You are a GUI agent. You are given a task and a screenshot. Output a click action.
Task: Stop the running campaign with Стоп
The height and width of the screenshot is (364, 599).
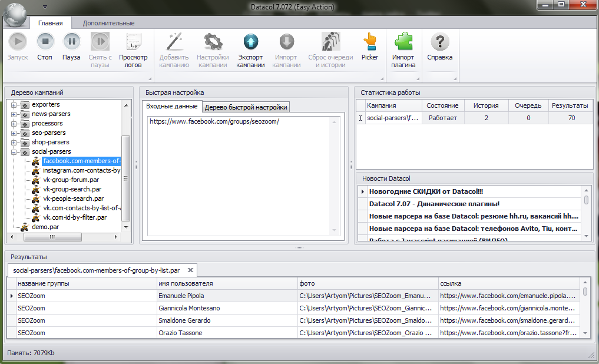coord(45,47)
